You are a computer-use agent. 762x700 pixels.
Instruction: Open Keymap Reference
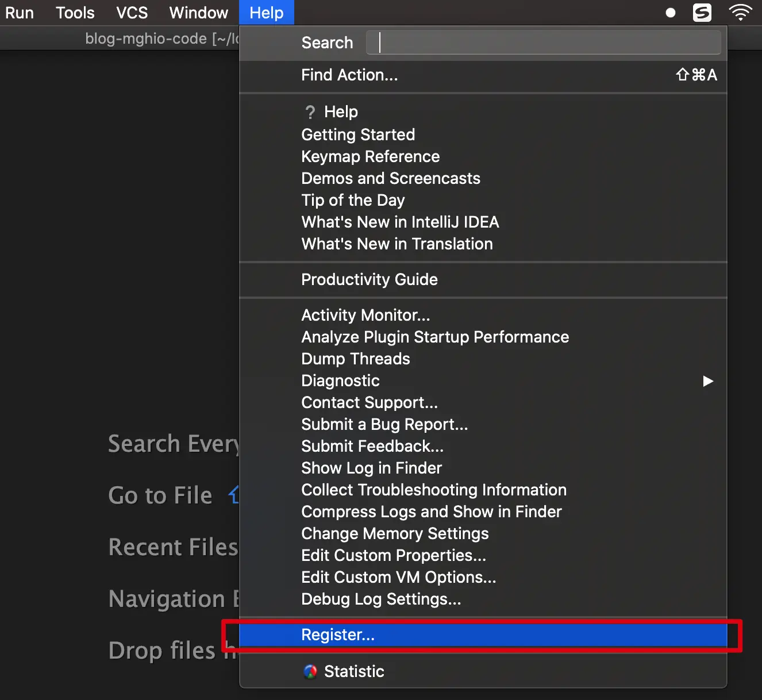point(483,156)
